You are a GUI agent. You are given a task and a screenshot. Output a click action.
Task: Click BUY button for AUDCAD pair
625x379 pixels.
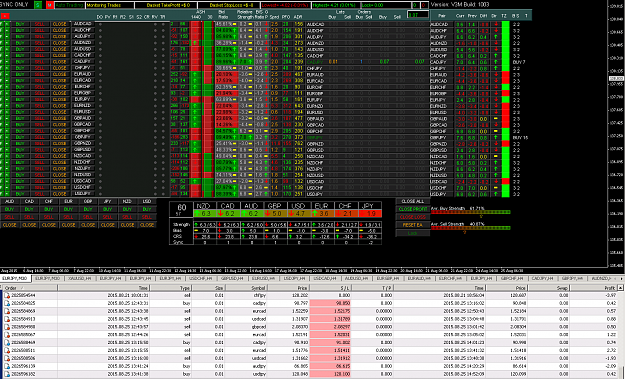coord(20,24)
